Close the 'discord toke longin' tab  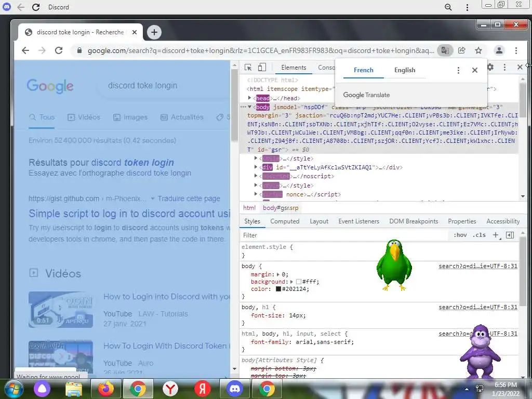pyautogui.click(x=135, y=32)
